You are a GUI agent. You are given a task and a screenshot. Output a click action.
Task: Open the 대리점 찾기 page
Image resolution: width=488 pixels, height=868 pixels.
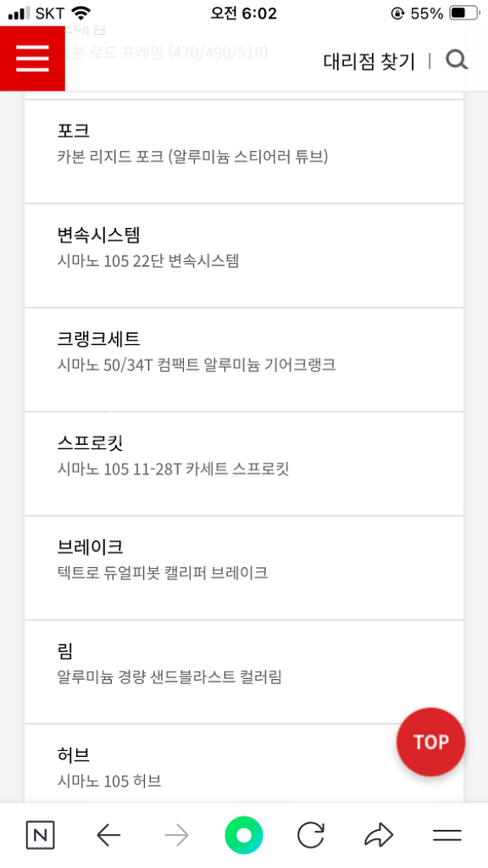(368, 61)
